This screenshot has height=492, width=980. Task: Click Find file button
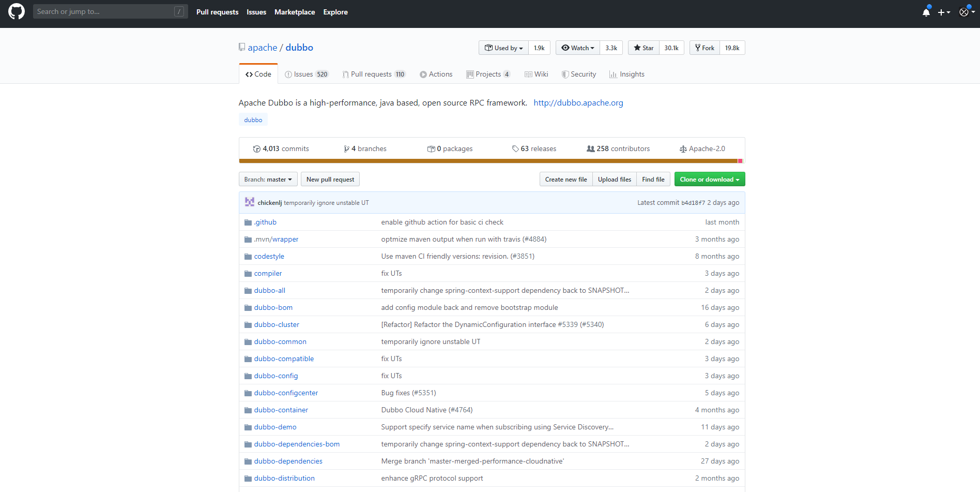[653, 180]
